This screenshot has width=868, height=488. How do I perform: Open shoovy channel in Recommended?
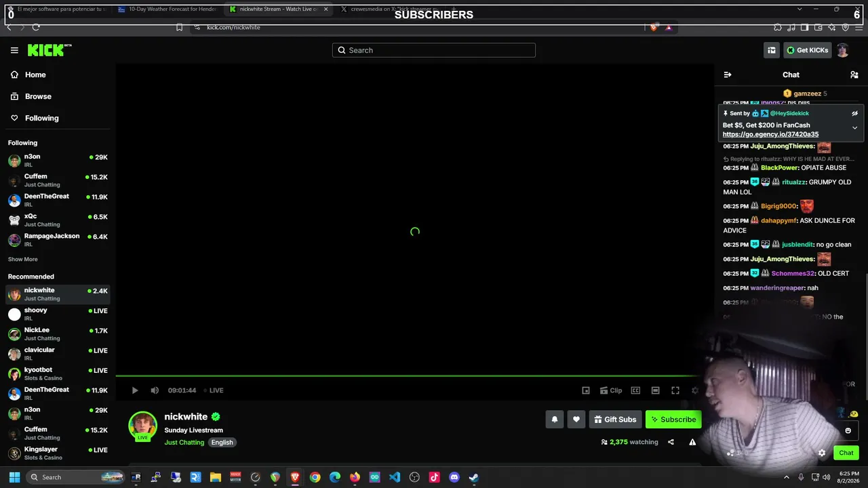point(58,314)
